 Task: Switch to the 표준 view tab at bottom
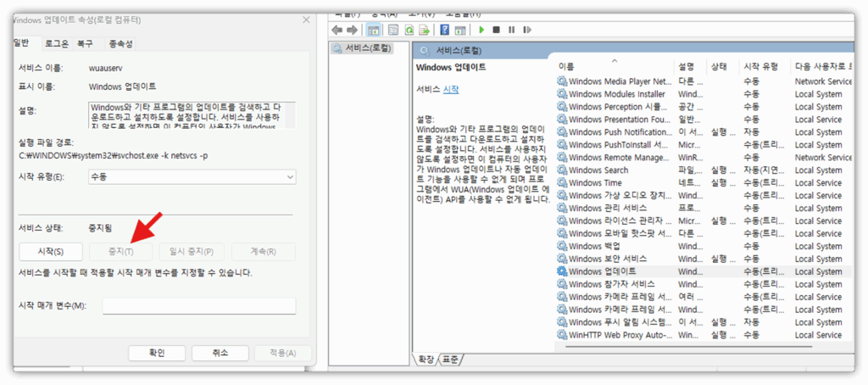[x=451, y=360]
